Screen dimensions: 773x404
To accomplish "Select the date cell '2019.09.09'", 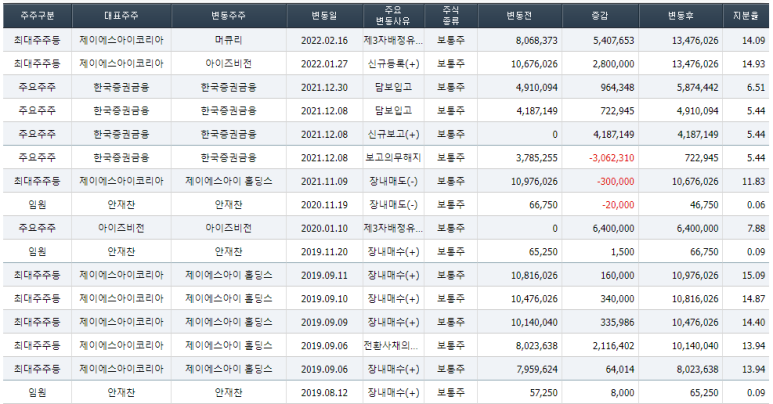I will [x=324, y=323].
